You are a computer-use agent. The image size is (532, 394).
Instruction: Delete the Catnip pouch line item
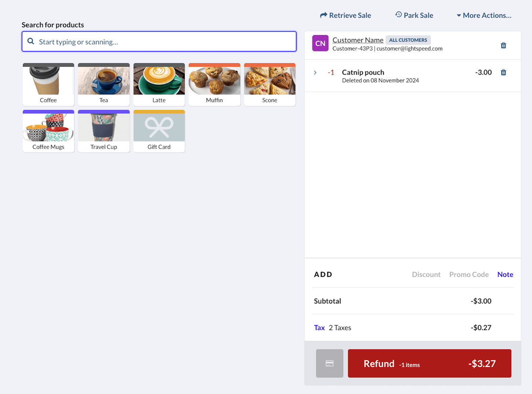[x=503, y=72]
